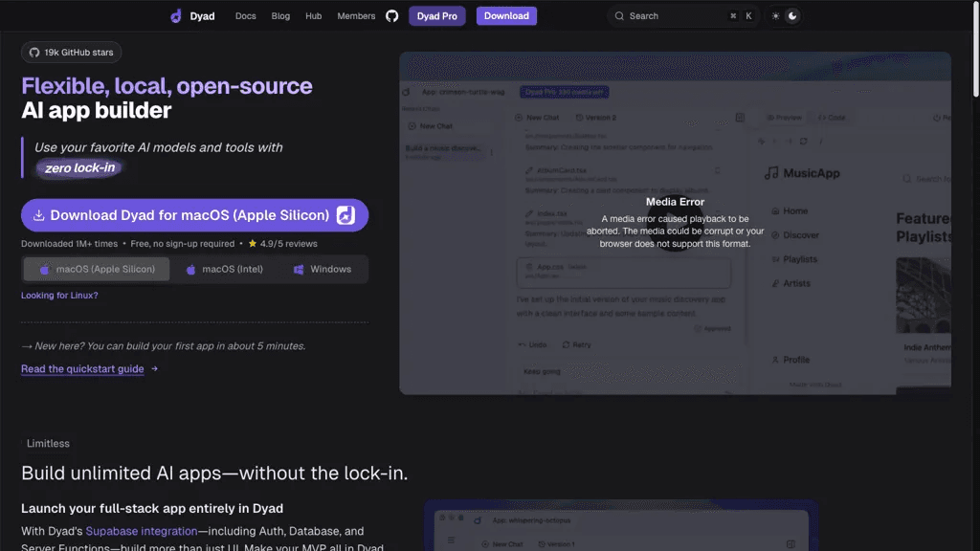Click Artists in the MusicApp preview
The image size is (980, 551).
[x=791, y=283]
